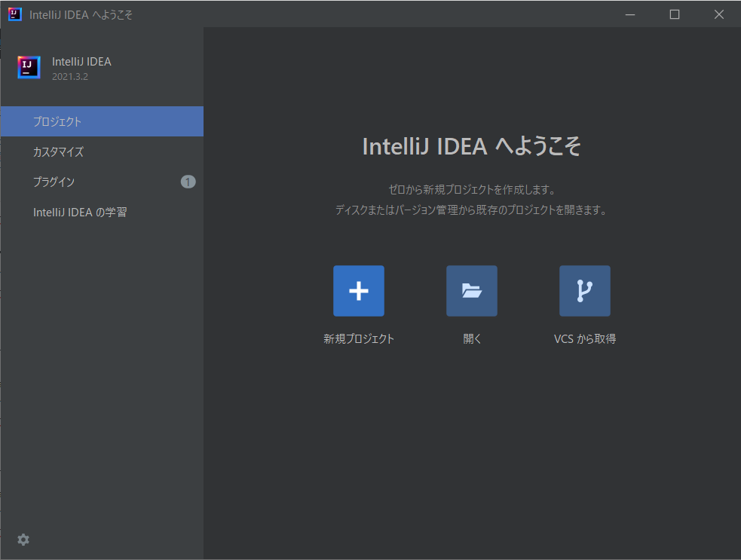The height and width of the screenshot is (560, 741).
Task: Click the IntelliJ IDEA へようこそ heading
Action: pos(472,146)
